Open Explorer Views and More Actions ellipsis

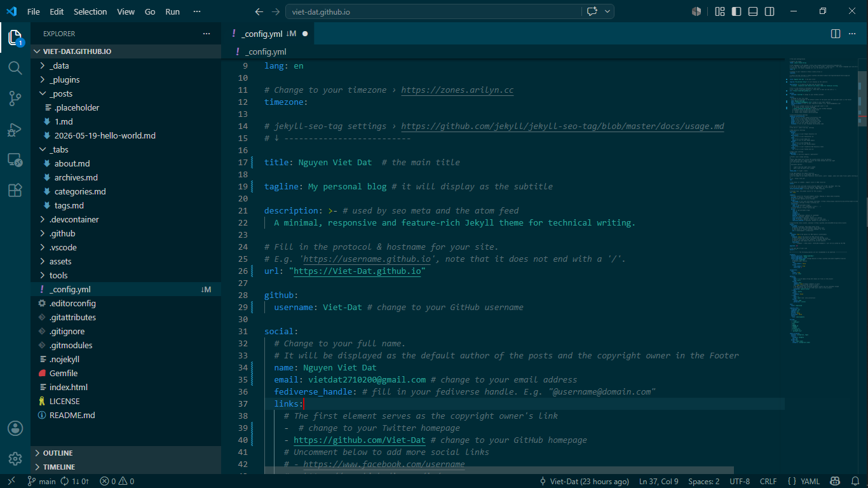tap(207, 34)
